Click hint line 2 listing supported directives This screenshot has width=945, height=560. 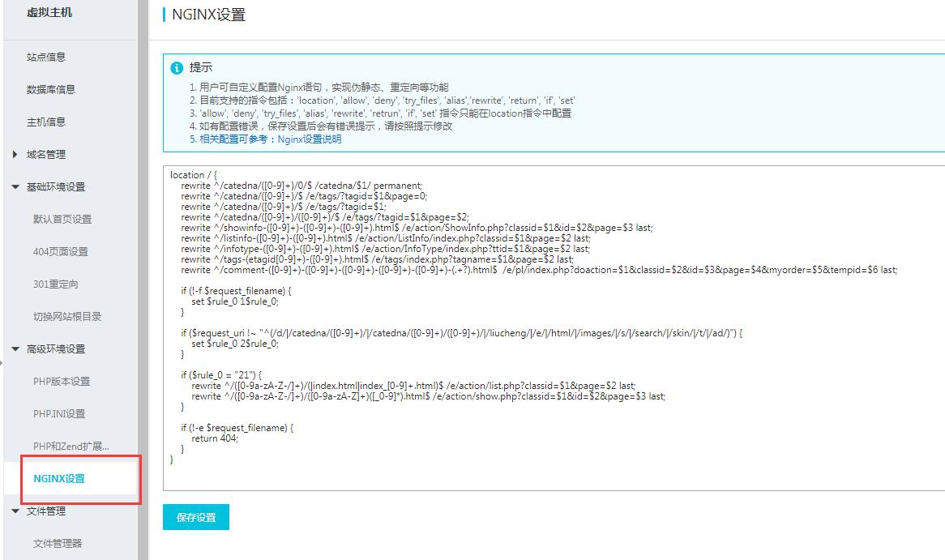pos(382,100)
